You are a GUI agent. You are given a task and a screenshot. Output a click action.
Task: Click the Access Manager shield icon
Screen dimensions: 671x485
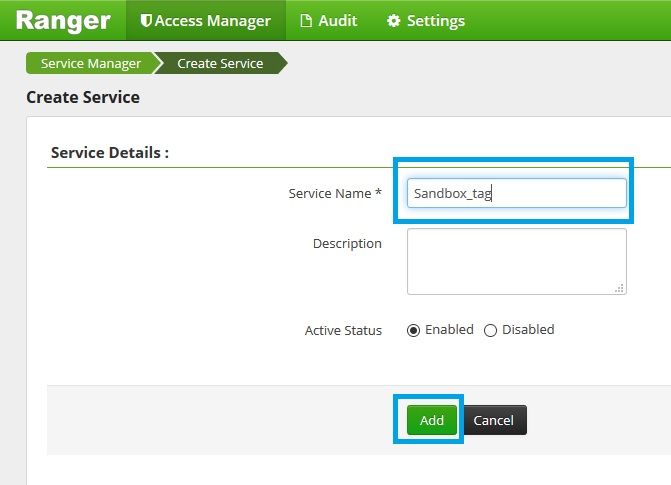tap(146, 21)
